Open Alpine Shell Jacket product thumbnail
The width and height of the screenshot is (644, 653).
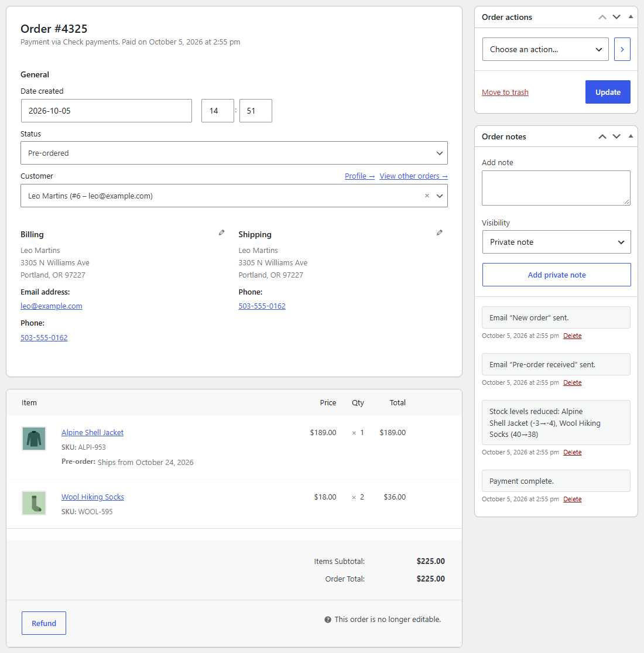pos(34,439)
